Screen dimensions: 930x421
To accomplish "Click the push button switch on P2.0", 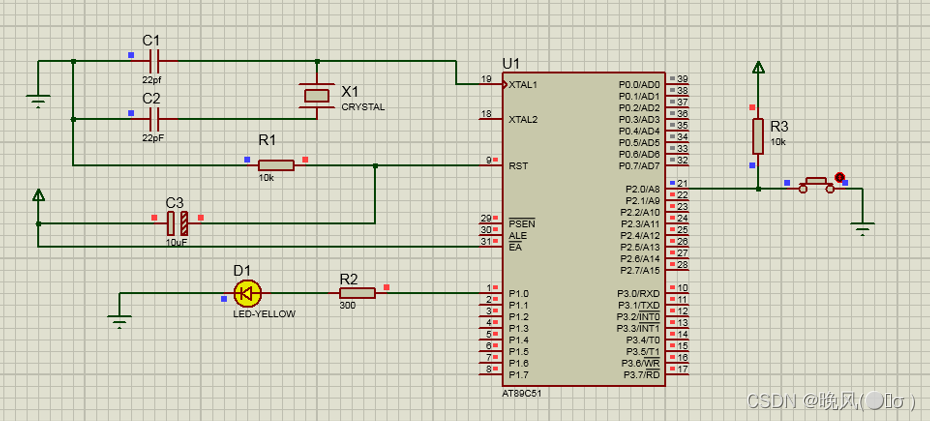I will 817,184.
